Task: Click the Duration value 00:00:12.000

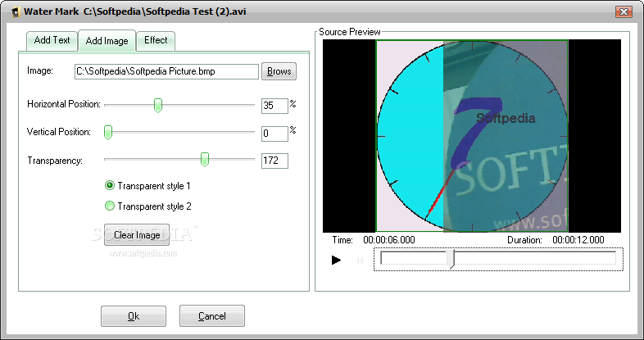Action: click(x=578, y=240)
